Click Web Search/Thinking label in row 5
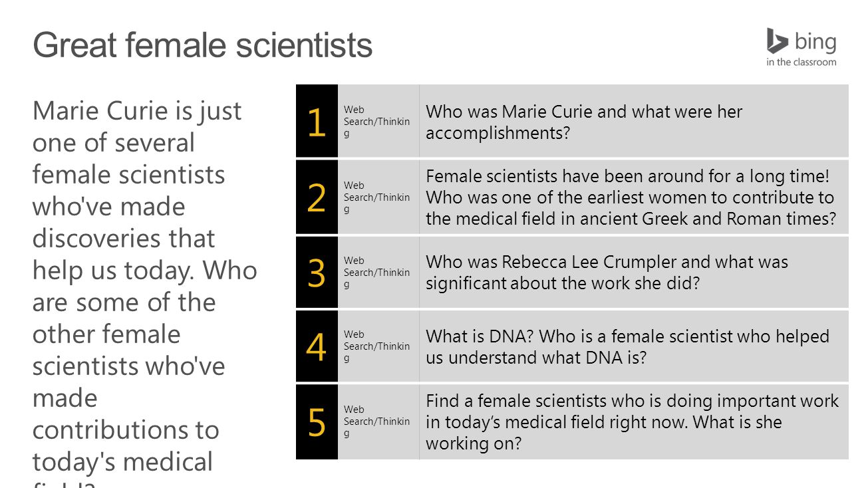Viewport: 868px width, 488px height. tap(377, 421)
